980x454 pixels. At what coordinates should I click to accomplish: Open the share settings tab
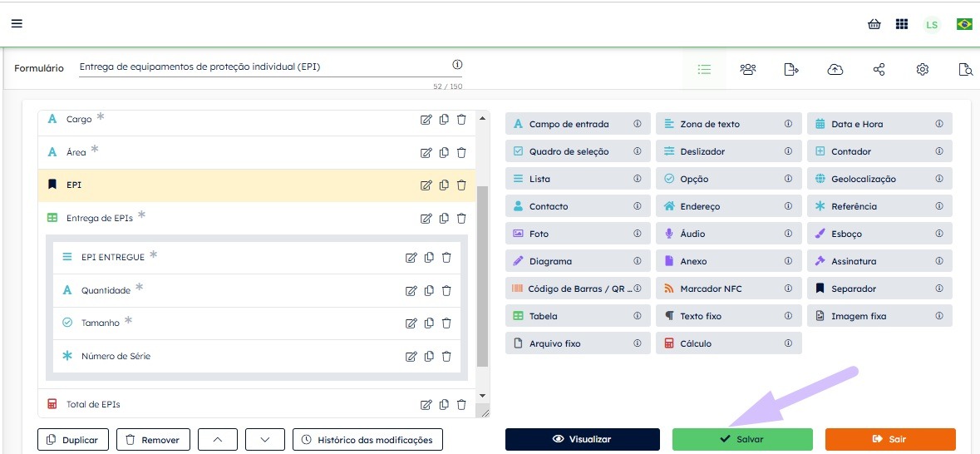(879, 69)
